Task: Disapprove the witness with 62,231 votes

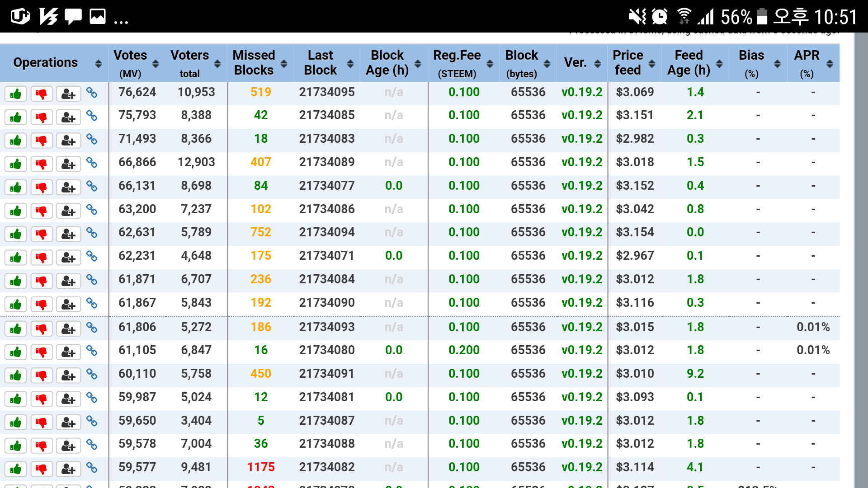Action: (x=42, y=258)
